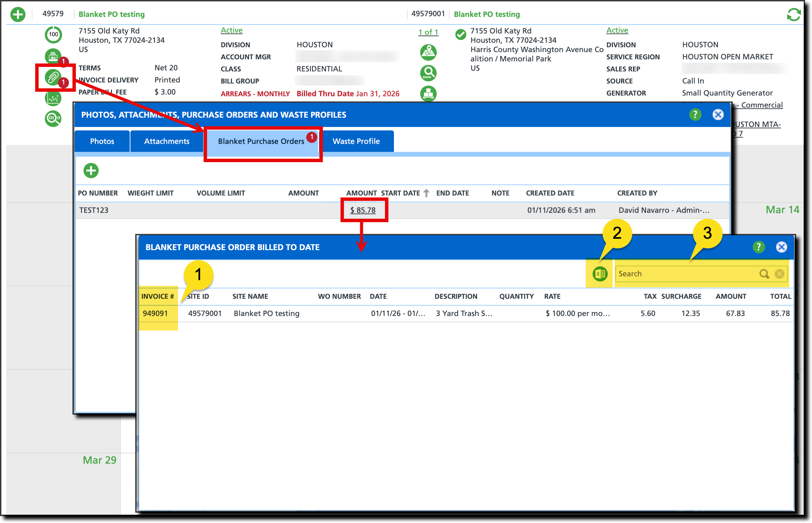Select the Waste Profile tab

pyautogui.click(x=356, y=141)
